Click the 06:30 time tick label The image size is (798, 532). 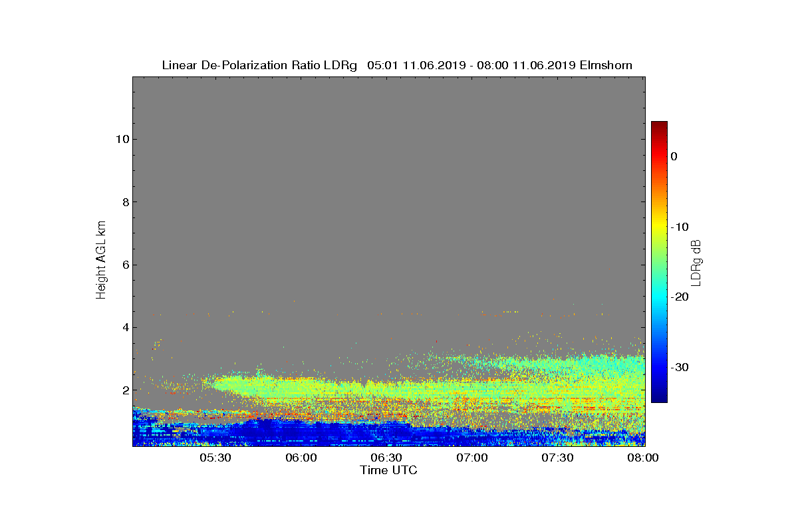(386, 458)
